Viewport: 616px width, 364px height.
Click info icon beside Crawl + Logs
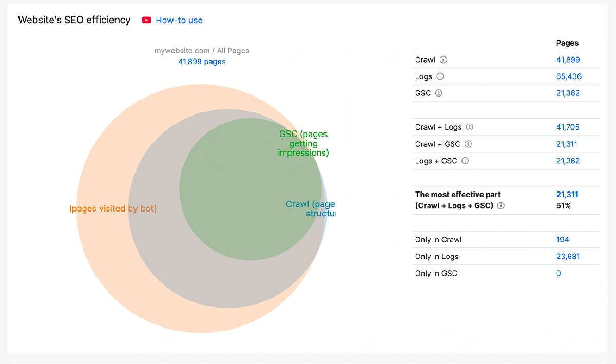pyautogui.click(x=469, y=127)
